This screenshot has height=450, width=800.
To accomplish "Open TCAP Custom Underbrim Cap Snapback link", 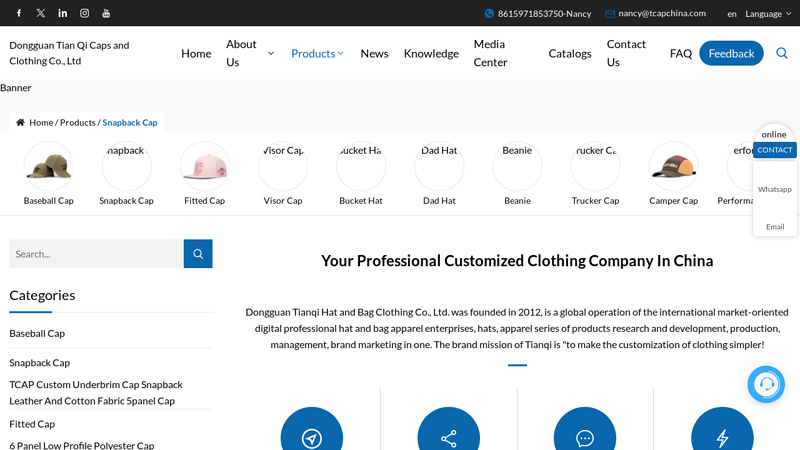I will tap(96, 392).
